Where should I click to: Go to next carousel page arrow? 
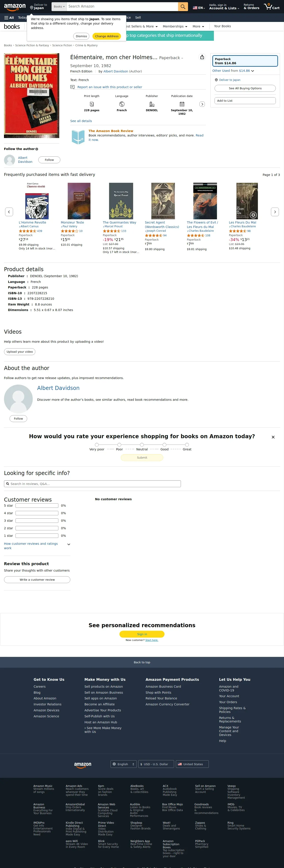pos(274,212)
